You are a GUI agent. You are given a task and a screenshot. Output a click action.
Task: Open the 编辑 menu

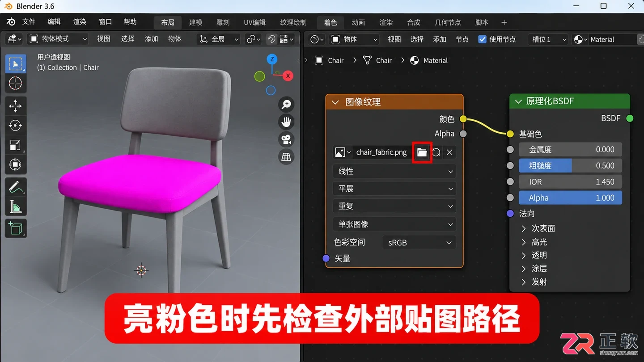[54, 22]
